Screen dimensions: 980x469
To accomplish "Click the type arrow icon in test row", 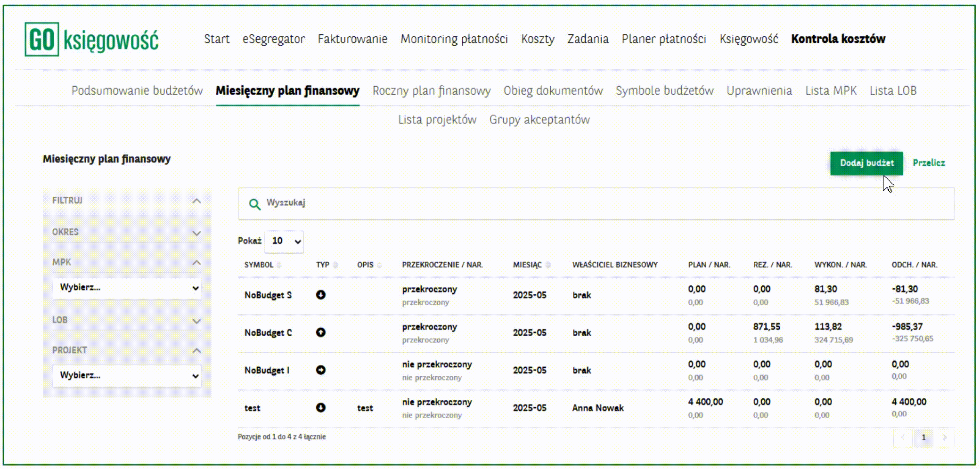I will click(321, 408).
